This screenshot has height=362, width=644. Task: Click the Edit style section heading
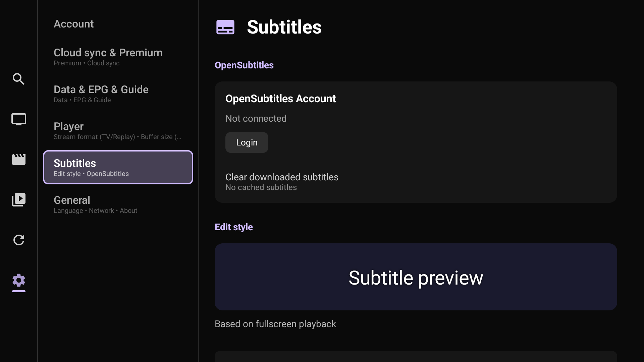[234, 227]
